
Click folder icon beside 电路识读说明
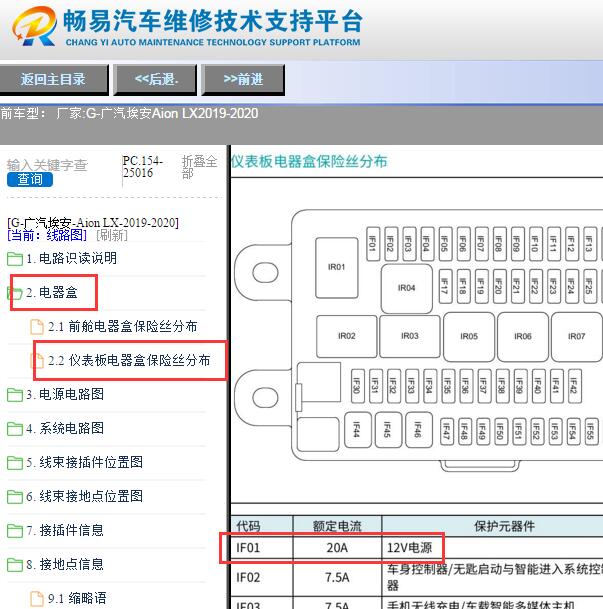point(15,259)
